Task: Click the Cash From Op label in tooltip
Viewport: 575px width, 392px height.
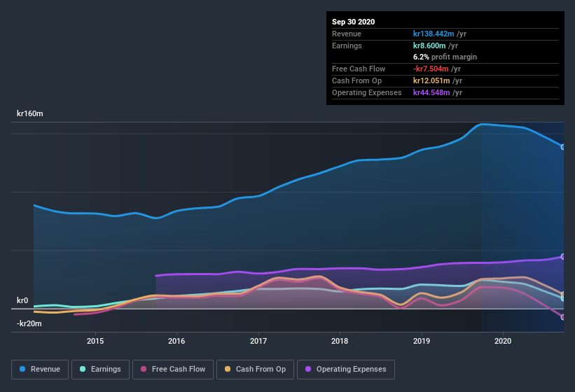Action: 356,80
